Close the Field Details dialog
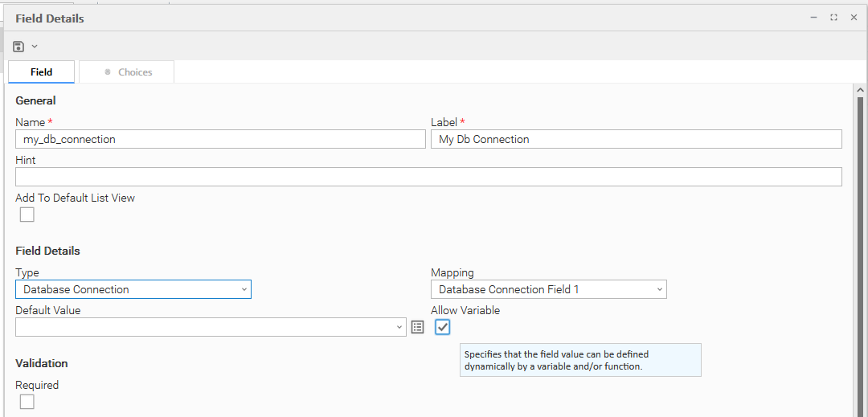 (x=854, y=17)
